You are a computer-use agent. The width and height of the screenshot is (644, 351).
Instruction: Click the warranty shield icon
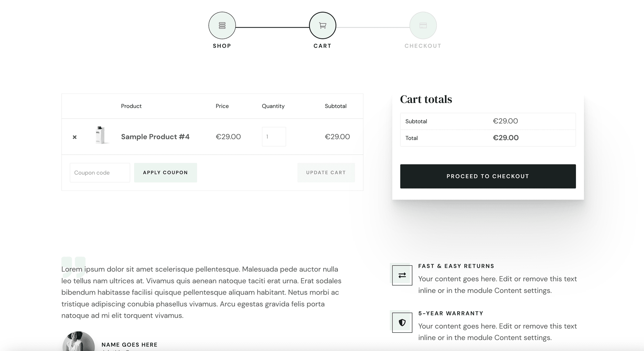coord(402,322)
